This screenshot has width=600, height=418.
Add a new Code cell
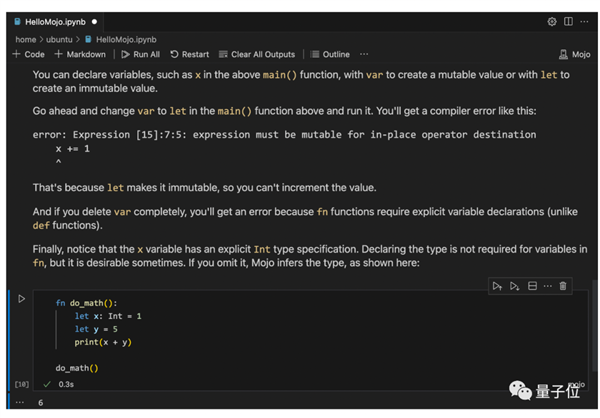coord(28,54)
